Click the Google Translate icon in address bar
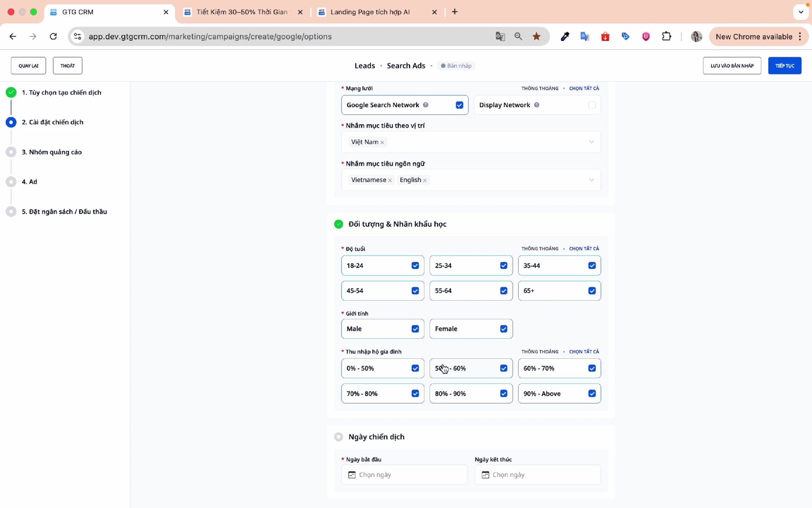 click(500, 36)
